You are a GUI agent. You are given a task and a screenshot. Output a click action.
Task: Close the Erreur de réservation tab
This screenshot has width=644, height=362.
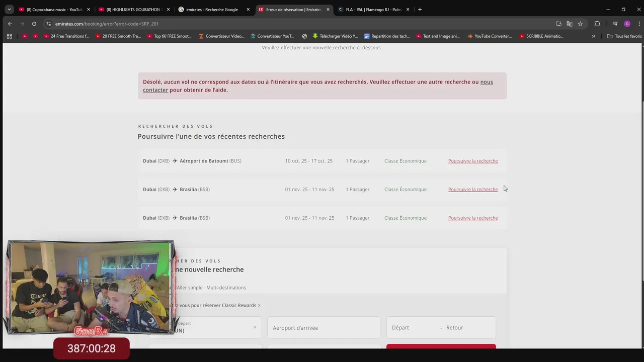pyautogui.click(x=328, y=10)
